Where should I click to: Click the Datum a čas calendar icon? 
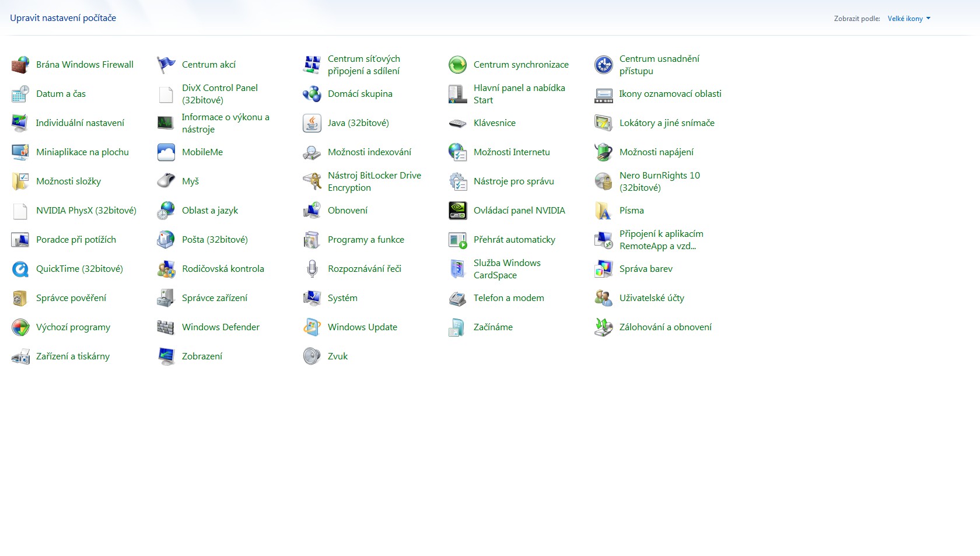[x=20, y=94]
